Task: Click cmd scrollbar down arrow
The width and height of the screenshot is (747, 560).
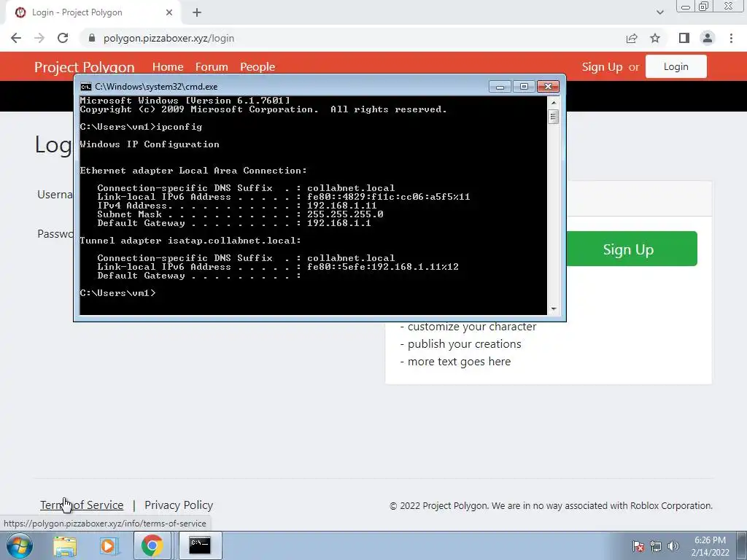Action: (553, 309)
